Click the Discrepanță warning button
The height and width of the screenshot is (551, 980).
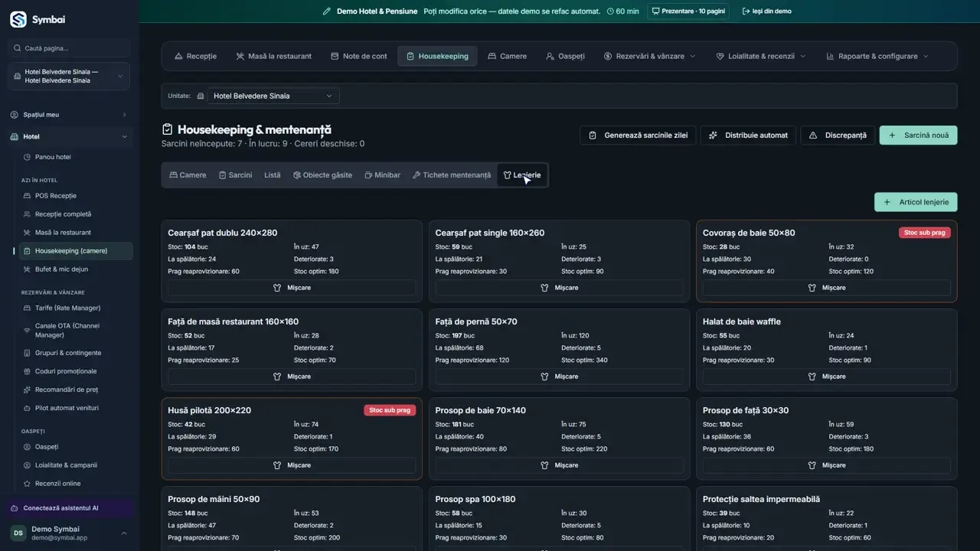point(838,135)
